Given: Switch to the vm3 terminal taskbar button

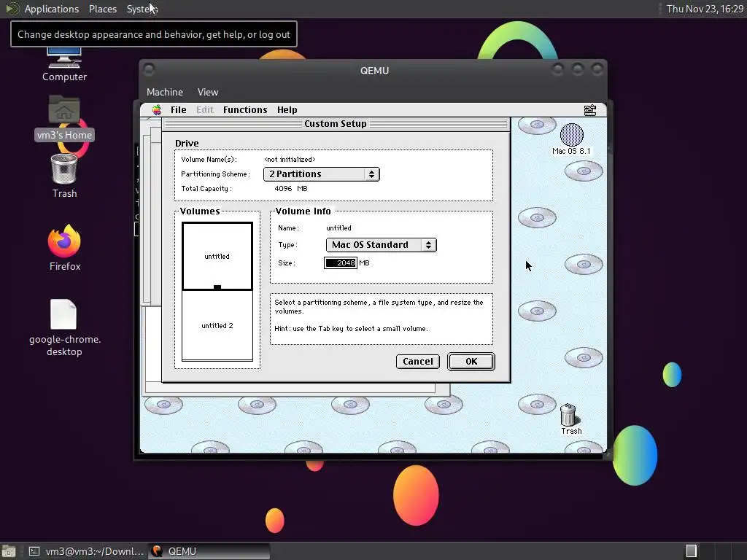Looking at the screenshot, I should click(86, 551).
